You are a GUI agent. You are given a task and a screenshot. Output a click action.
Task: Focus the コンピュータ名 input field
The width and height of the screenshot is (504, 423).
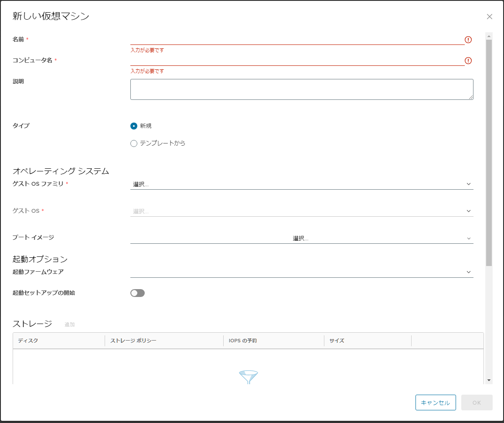297,61
